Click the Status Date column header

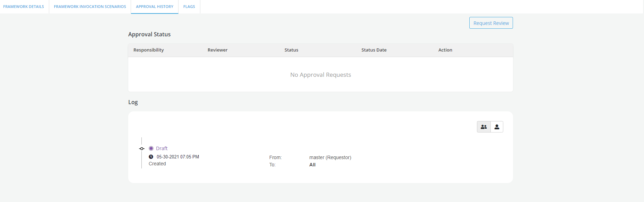point(374,50)
